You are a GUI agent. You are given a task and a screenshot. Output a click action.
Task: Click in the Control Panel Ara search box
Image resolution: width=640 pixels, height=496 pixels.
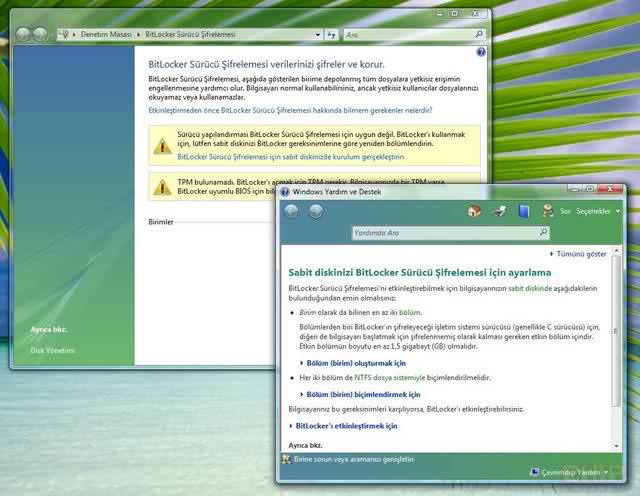[409, 35]
